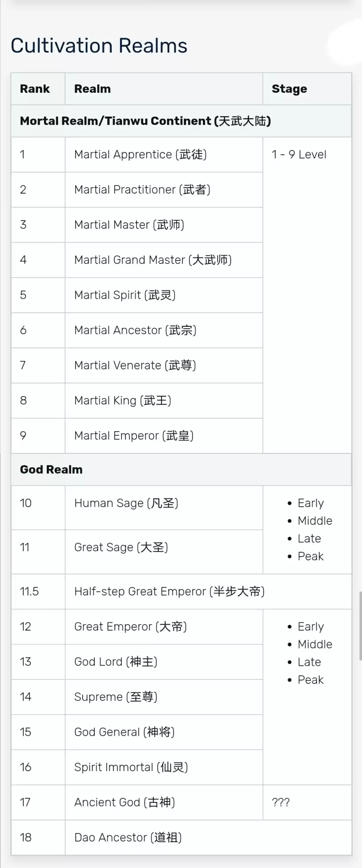Click the Stage column header

pyautogui.click(x=289, y=89)
